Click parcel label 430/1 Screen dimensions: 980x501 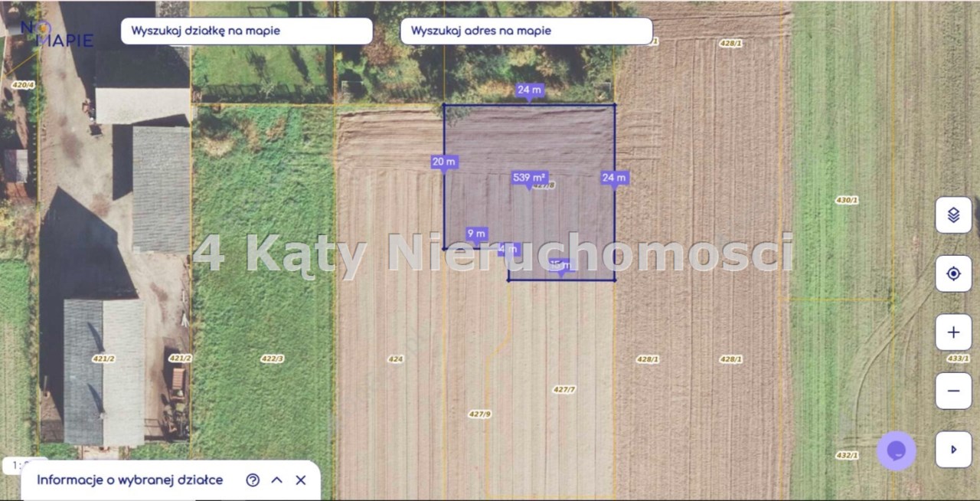tap(846, 200)
